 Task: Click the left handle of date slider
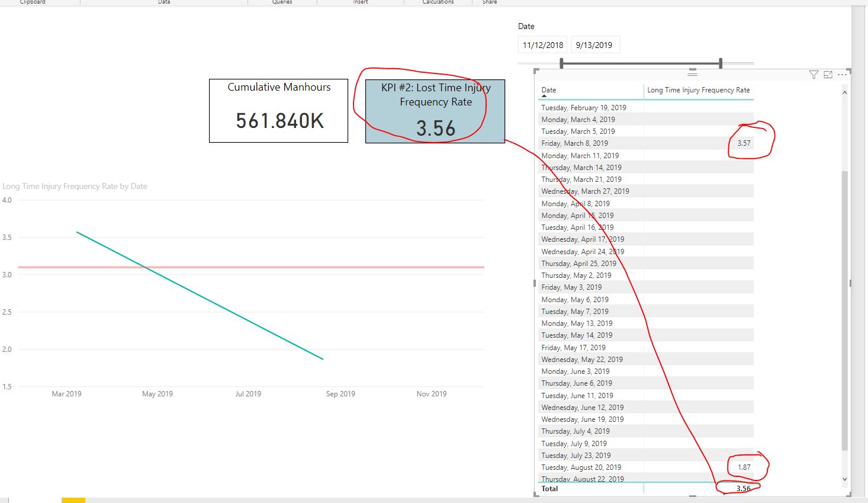pyautogui.click(x=561, y=63)
